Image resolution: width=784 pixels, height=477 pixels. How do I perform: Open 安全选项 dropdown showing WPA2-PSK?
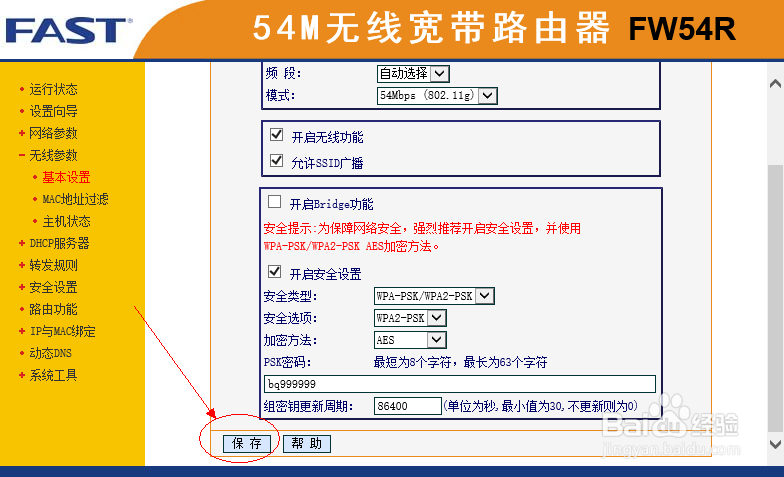click(x=410, y=318)
